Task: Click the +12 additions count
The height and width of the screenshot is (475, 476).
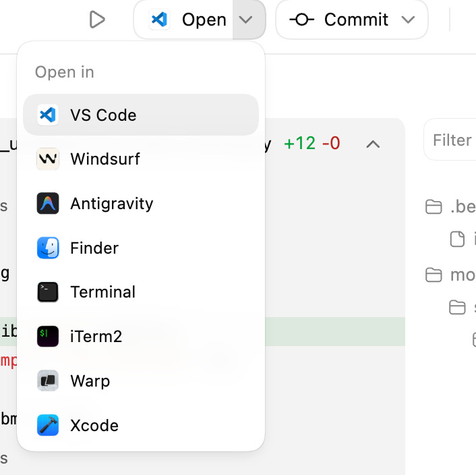Action: coord(299,143)
